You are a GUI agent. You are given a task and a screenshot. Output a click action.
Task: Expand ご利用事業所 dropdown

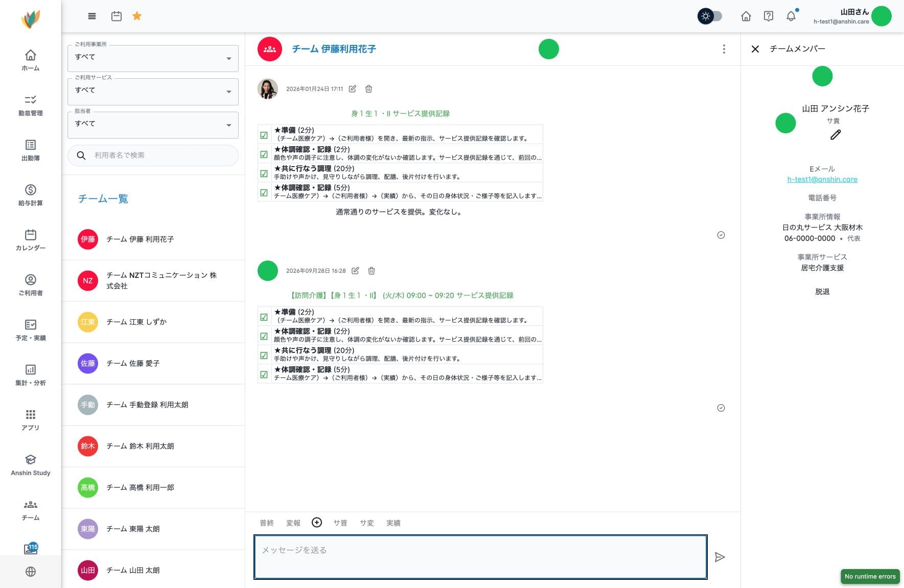153,58
